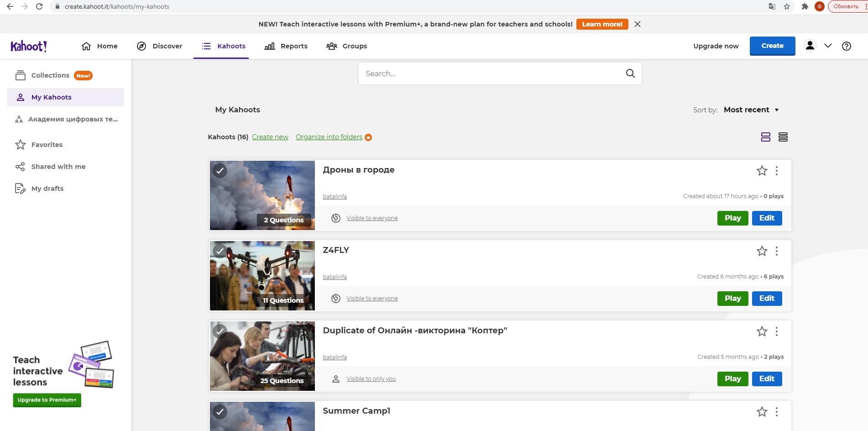
Task: Click premium crown icon beside Organize into folders
Action: click(x=368, y=137)
